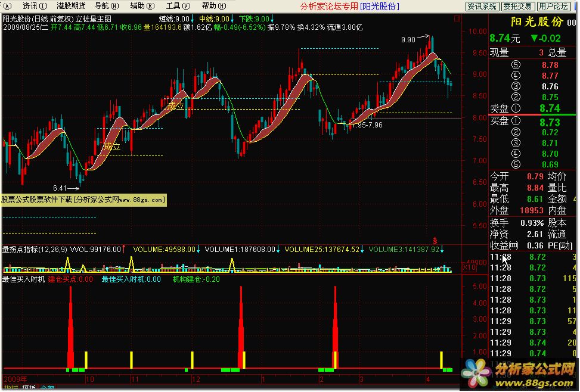This screenshot has width=580, height=392.
Task: Click the 10.00 level on price axis
Action: pyautogui.click(x=478, y=32)
